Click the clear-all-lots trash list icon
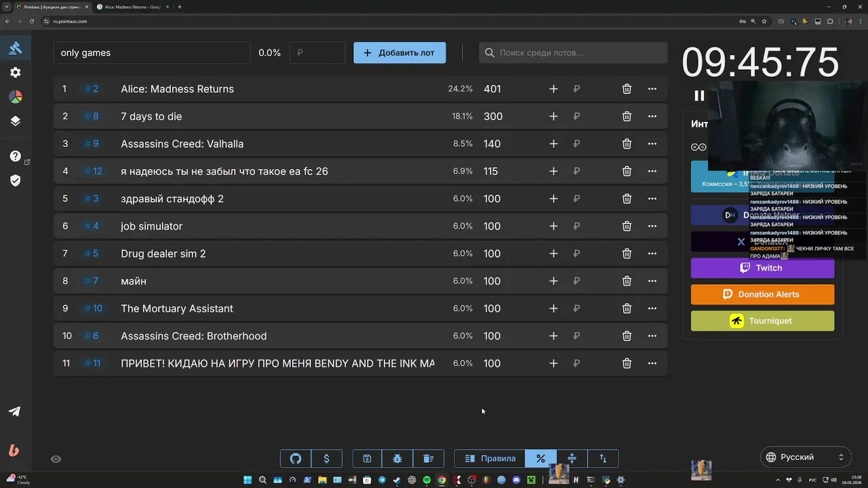Image resolution: width=868 pixels, height=488 pixels. pos(428,458)
